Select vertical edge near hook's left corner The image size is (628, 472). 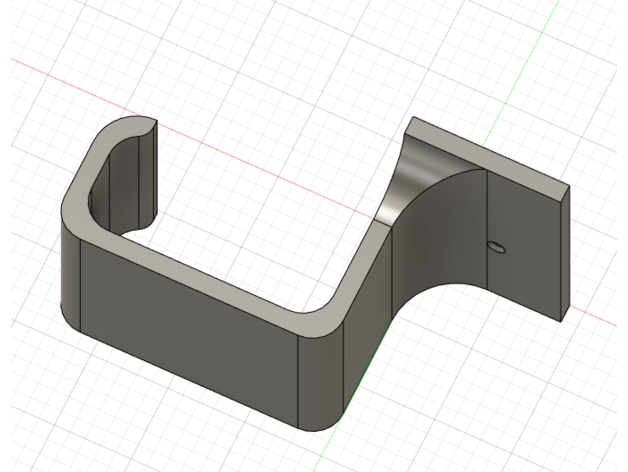point(80,285)
